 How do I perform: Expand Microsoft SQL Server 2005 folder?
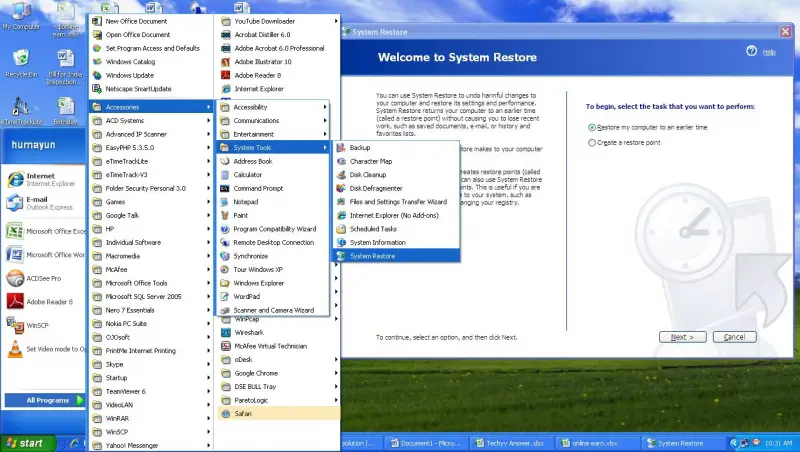pyautogui.click(x=151, y=296)
